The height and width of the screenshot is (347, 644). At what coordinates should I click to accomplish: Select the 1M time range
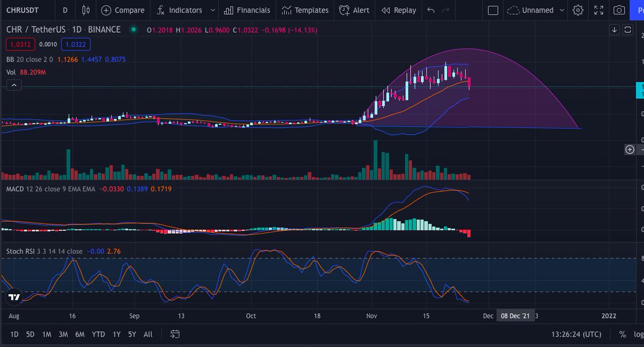pyautogui.click(x=47, y=334)
